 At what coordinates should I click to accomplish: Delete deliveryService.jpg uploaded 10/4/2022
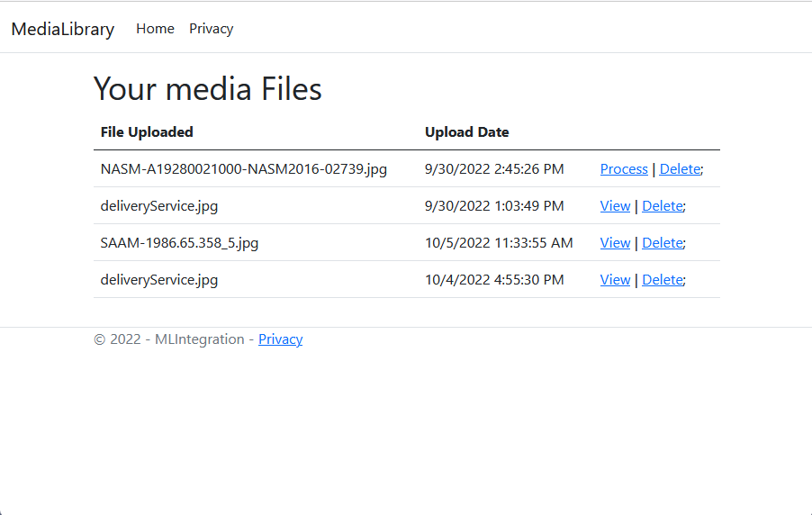pyautogui.click(x=663, y=280)
